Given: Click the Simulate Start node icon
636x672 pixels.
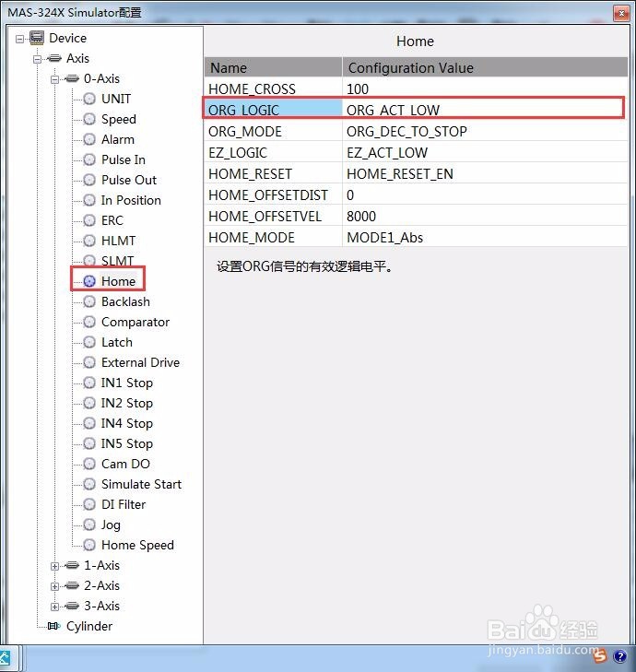Looking at the screenshot, I should pos(89,484).
